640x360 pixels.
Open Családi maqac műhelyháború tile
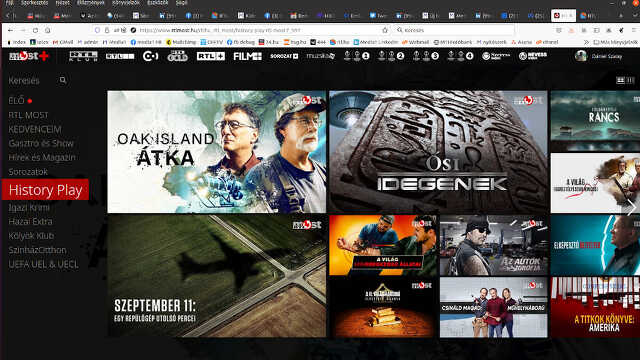493,307
